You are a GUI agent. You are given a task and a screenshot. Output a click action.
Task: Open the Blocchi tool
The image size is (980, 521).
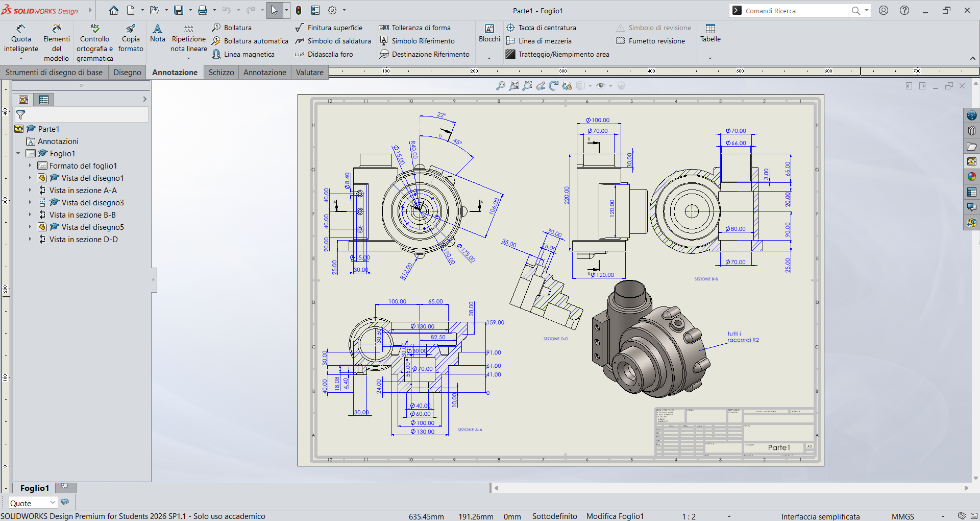click(489, 33)
